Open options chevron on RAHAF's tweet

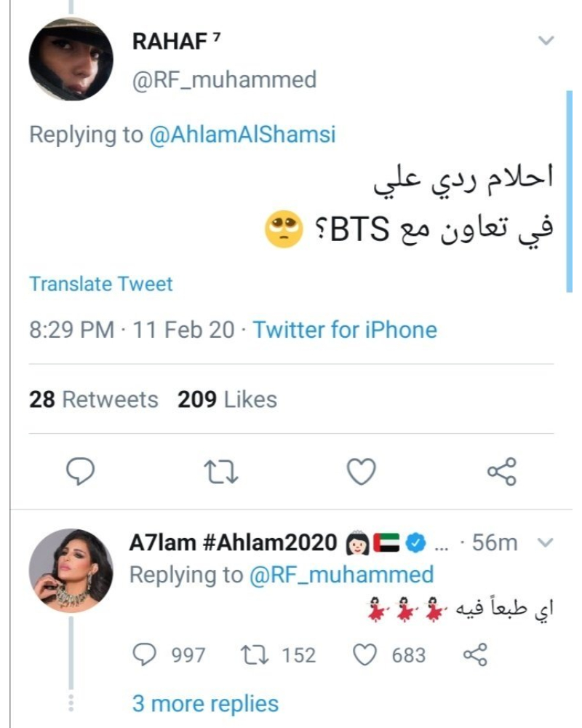coord(546,41)
